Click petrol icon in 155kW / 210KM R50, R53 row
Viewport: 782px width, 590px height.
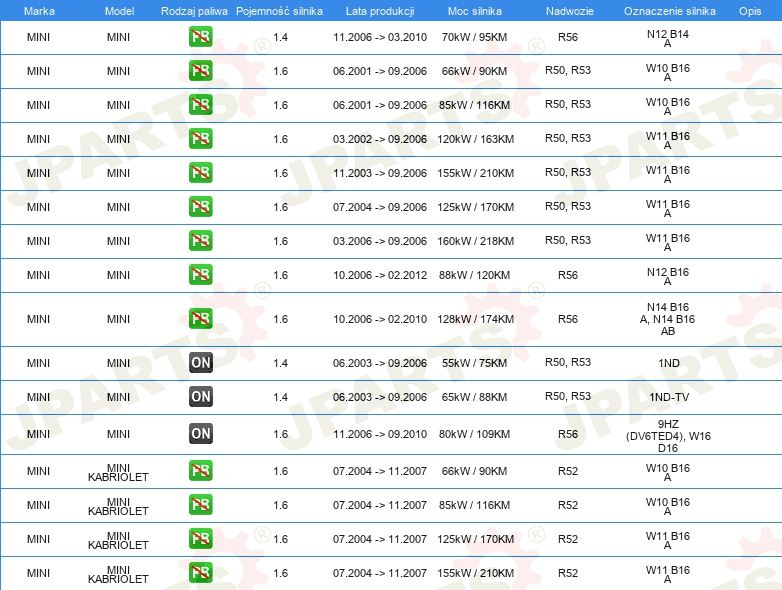click(x=200, y=173)
